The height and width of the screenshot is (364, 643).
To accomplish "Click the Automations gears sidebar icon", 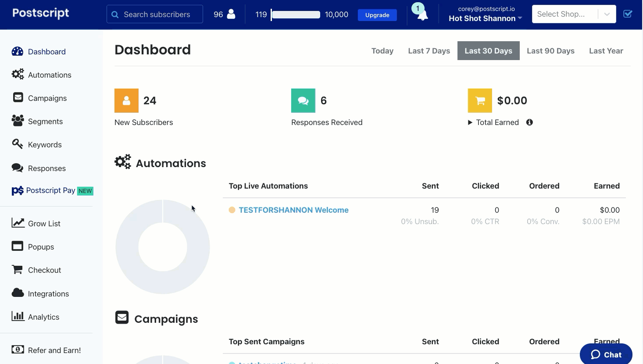I will 18,74.
